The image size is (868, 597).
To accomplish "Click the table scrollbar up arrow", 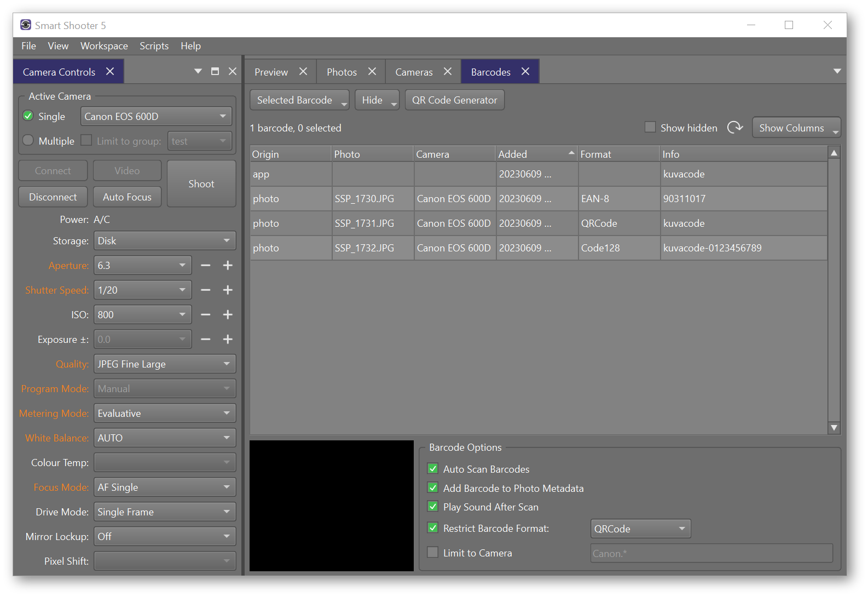I will pos(834,153).
